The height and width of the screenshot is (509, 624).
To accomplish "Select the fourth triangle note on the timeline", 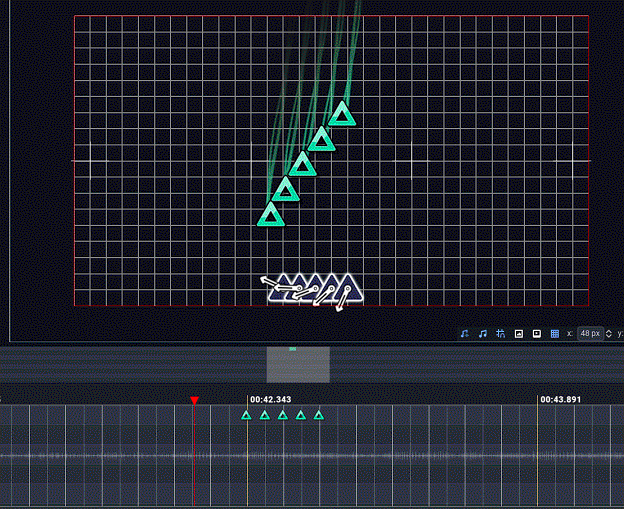I will (x=301, y=415).
